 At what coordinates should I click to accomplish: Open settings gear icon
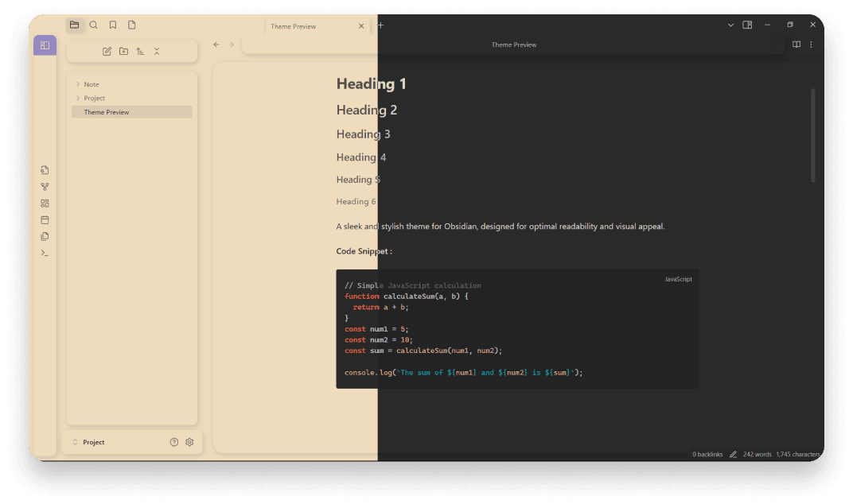(x=189, y=442)
